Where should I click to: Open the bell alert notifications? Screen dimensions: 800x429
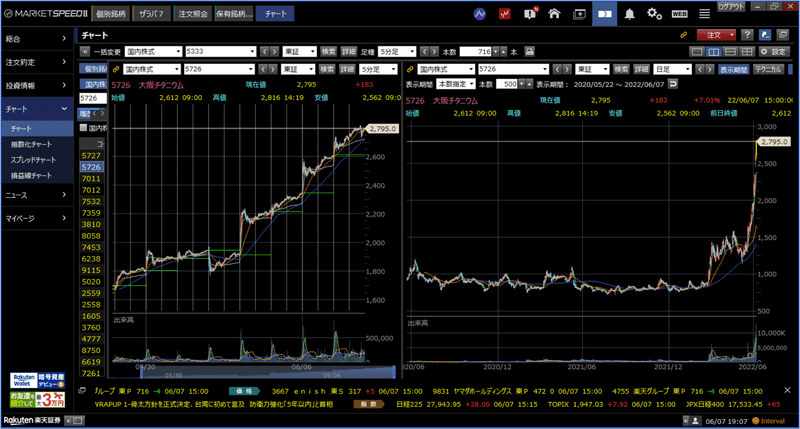pyautogui.click(x=630, y=14)
